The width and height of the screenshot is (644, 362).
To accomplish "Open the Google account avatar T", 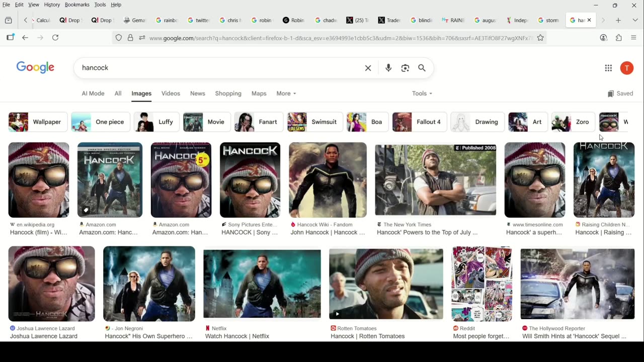I will click(x=627, y=68).
